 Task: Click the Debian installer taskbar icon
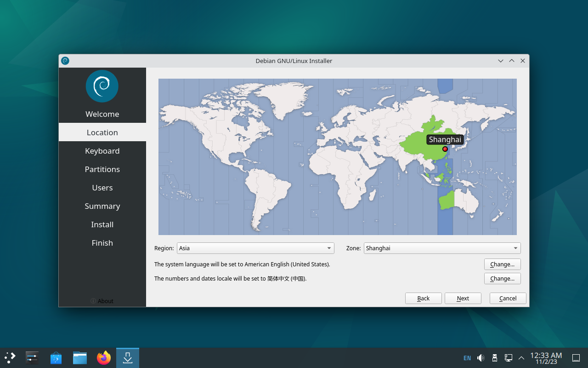[x=128, y=357]
